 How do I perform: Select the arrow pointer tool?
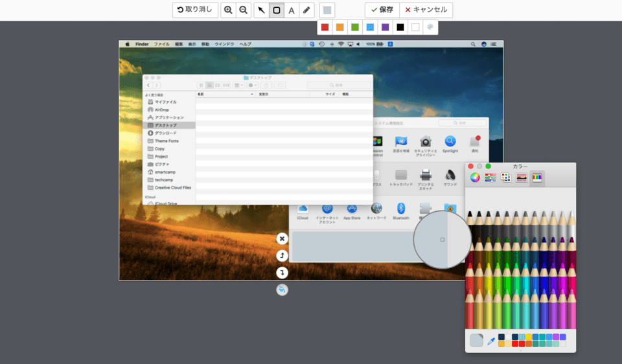[261, 10]
